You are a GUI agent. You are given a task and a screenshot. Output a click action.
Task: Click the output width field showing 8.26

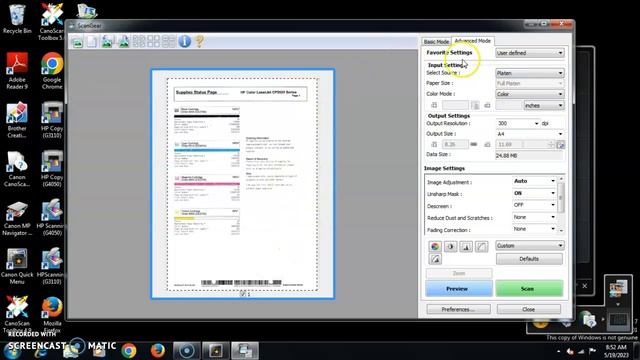coord(455,144)
